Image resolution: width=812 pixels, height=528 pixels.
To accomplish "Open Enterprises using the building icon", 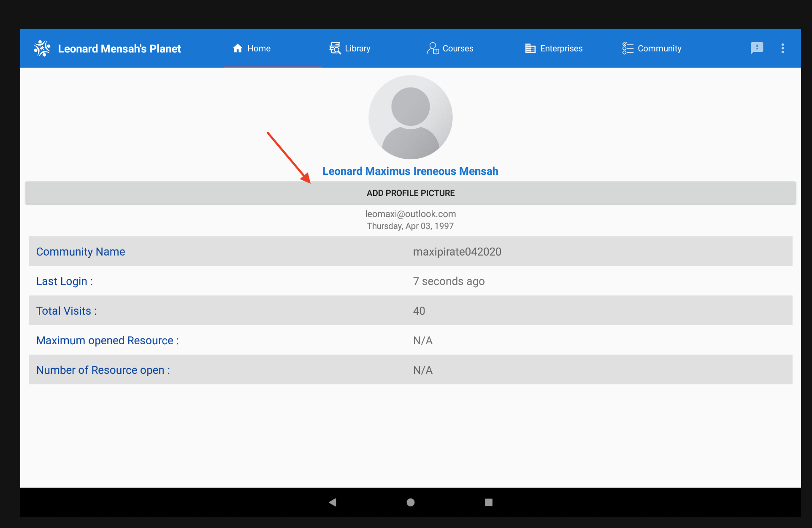I will (530, 48).
